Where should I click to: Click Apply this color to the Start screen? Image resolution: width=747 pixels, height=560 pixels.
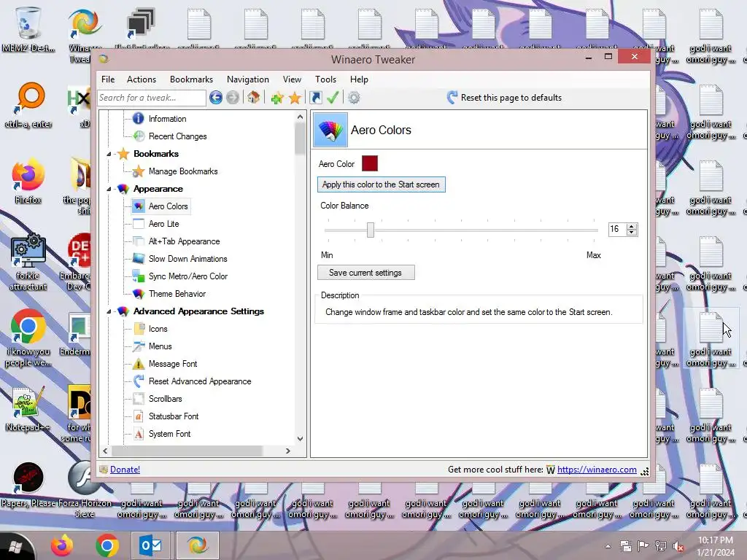(x=381, y=184)
